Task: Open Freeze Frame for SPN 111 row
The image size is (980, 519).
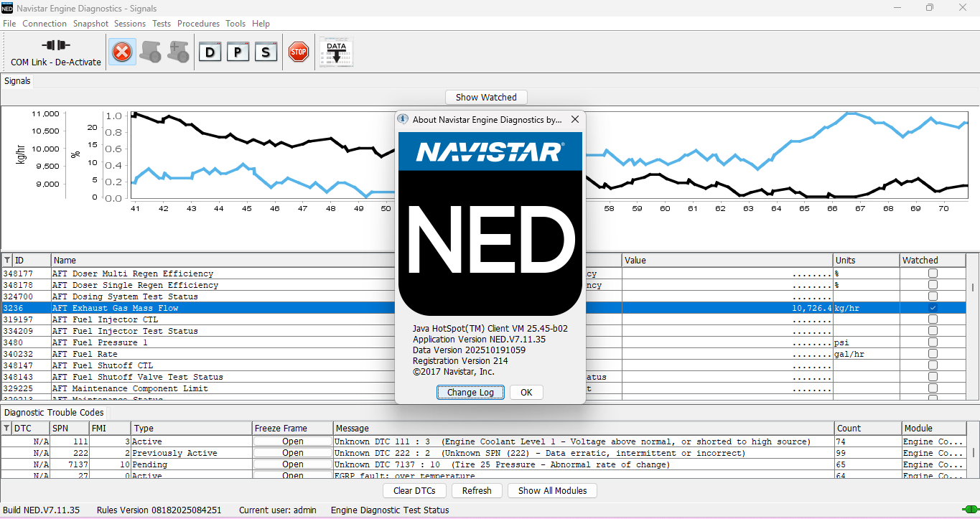Action: pos(293,441)
